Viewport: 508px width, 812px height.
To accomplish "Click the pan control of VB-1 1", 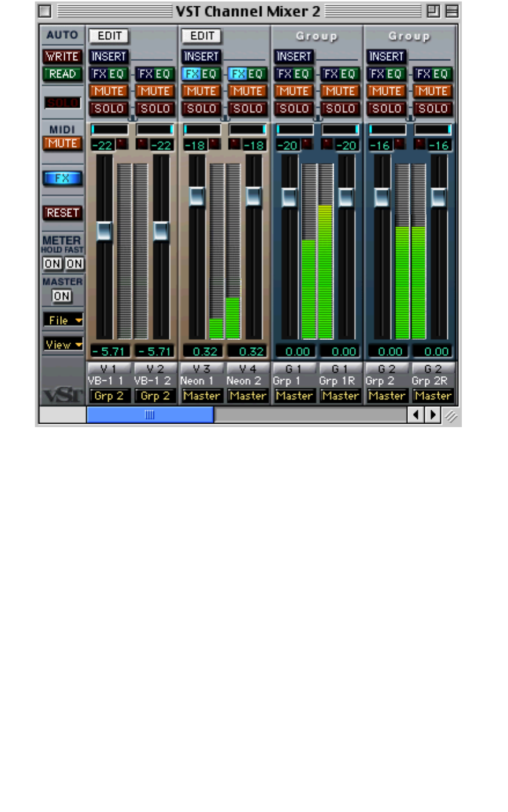I will 110,129.
